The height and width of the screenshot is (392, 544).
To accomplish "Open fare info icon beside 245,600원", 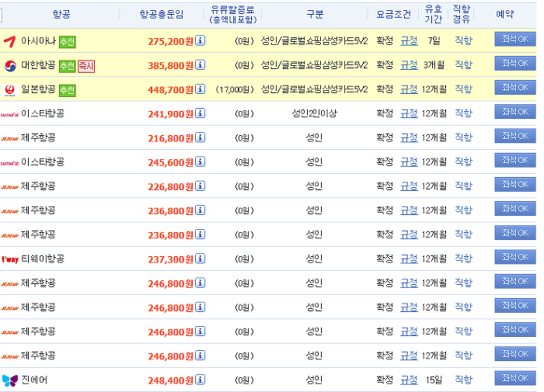I will point(201,162).
